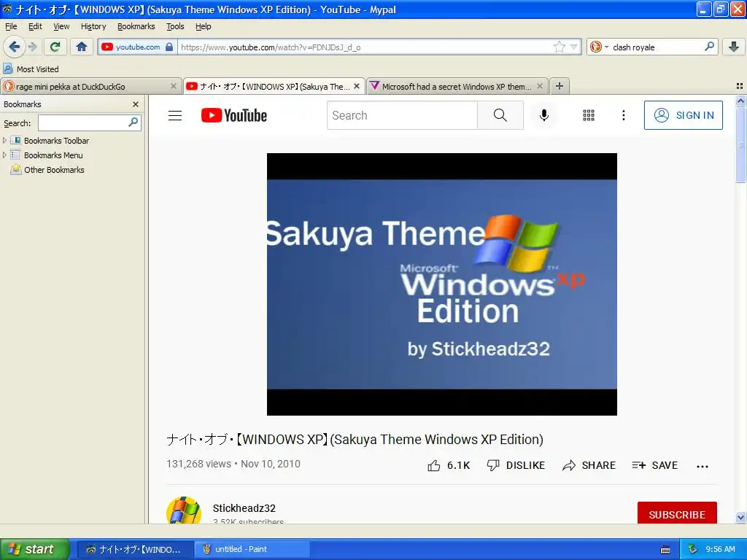Click the voice search microphone icon

click(x=544, y=115)
